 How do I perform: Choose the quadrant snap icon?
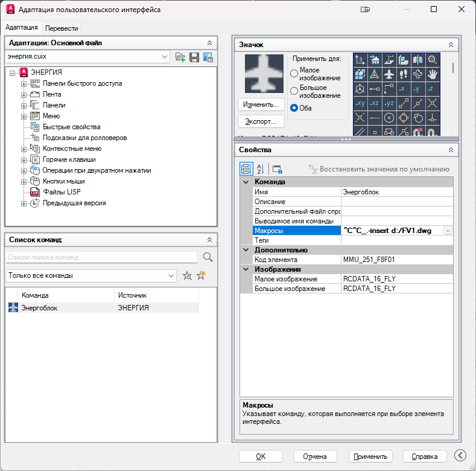click(404, 118)
